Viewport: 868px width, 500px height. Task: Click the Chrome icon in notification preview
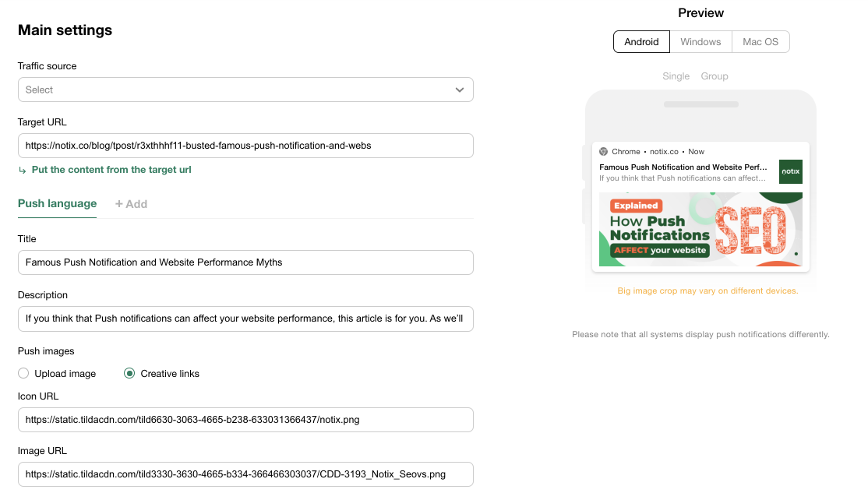[603, 152]
